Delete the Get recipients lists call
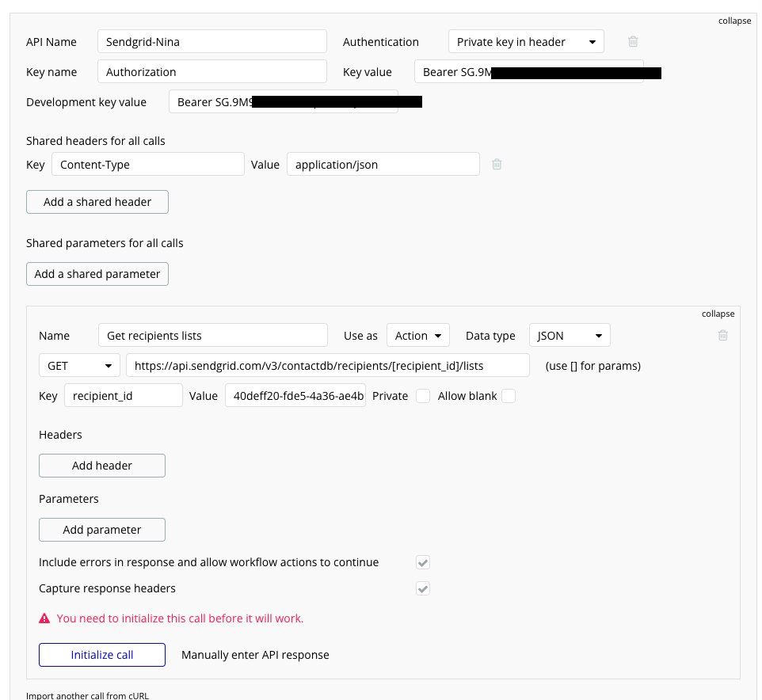762x700 pixels. [722, 336]
